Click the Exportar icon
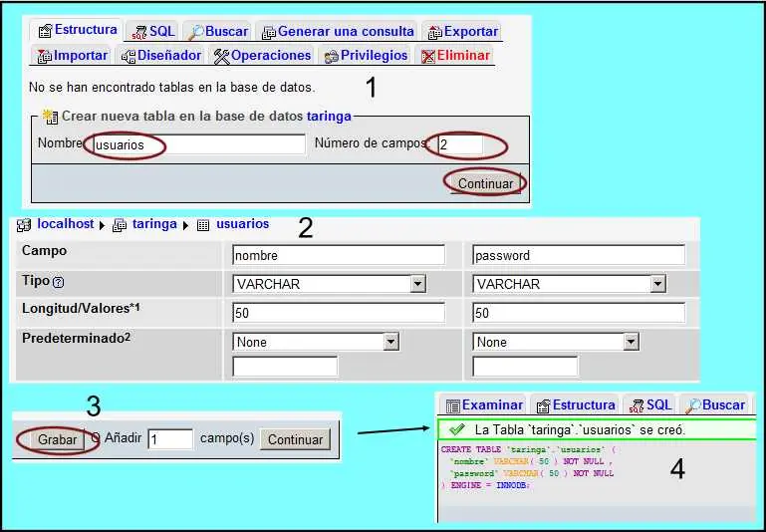Image resolution: width=766 pixels, height=532 pixels. click(x=434, y=33)
